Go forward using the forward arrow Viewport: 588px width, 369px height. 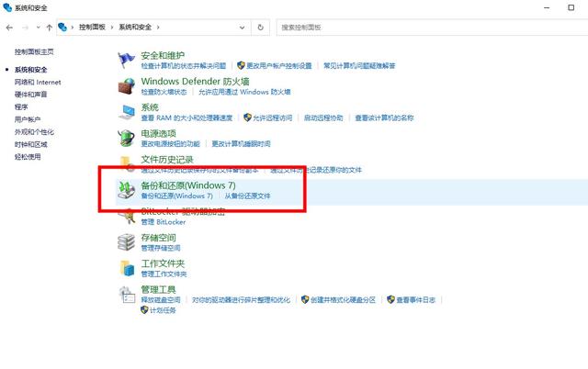click(x=25, y=28)
